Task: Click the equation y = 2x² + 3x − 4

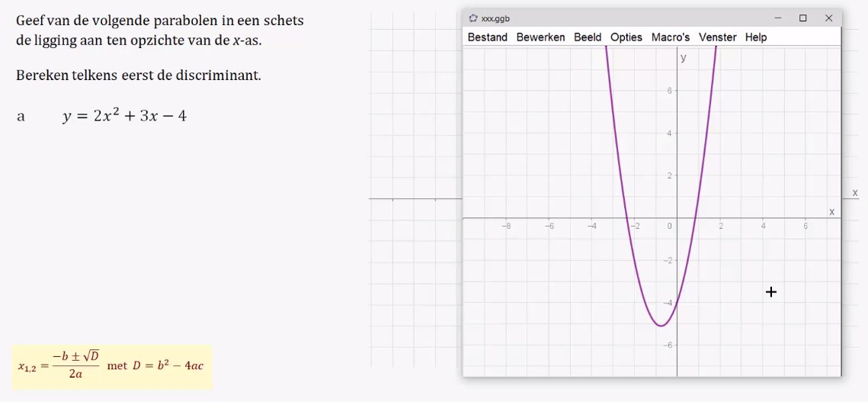Action: click(124, 115)
